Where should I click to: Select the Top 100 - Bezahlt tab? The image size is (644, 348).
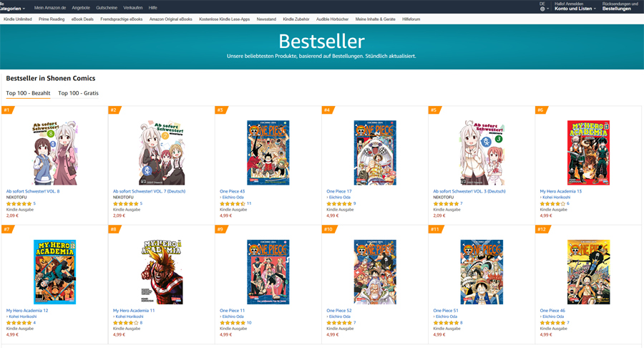pyautogui.click(x=28, y=93)
